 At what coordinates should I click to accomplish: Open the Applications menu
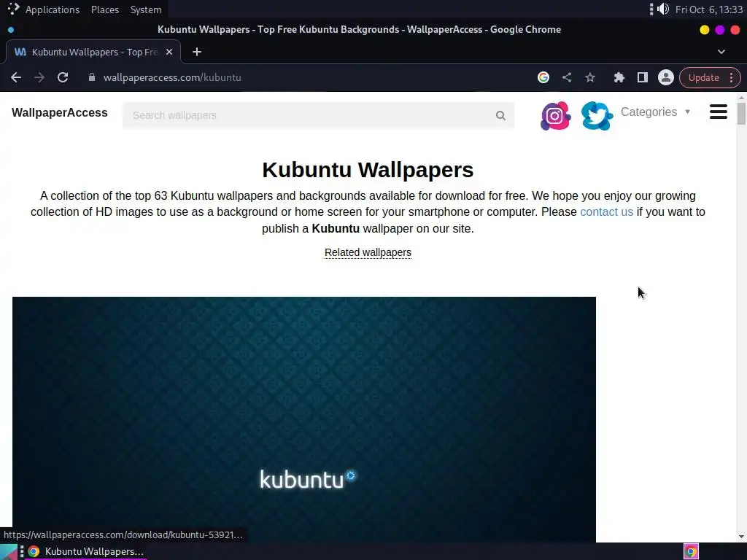click(x=53, y=9)
